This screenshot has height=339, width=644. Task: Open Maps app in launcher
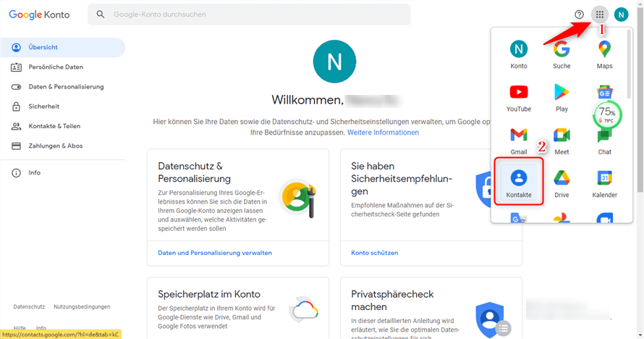click(604, 54)
